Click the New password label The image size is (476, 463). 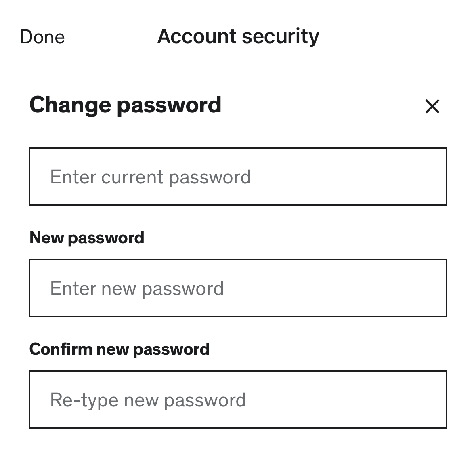(87, 238)
